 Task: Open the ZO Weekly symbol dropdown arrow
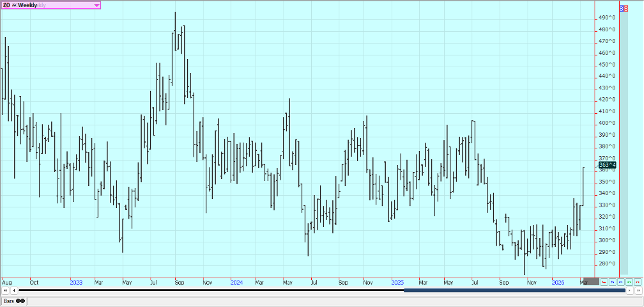(x=96, y=5)
